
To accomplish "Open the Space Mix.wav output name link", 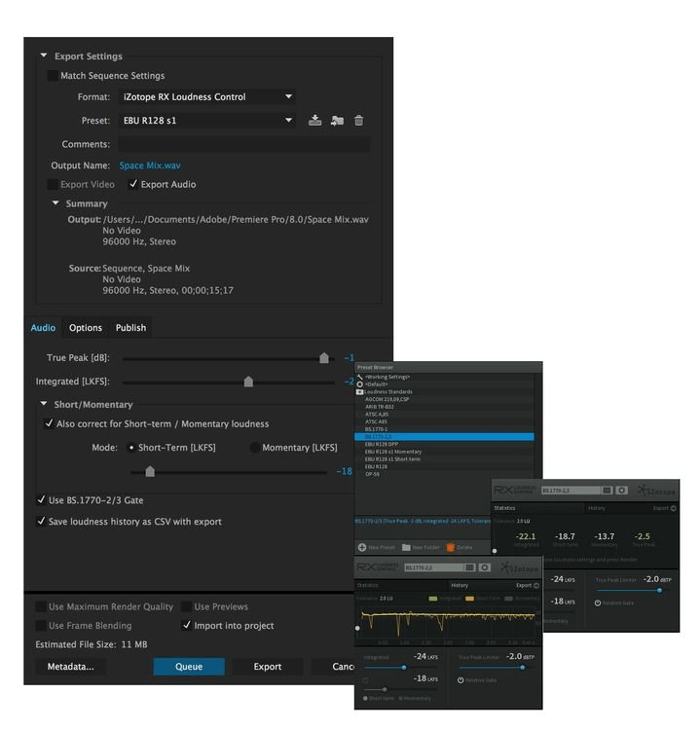I will tap(150, 165).
